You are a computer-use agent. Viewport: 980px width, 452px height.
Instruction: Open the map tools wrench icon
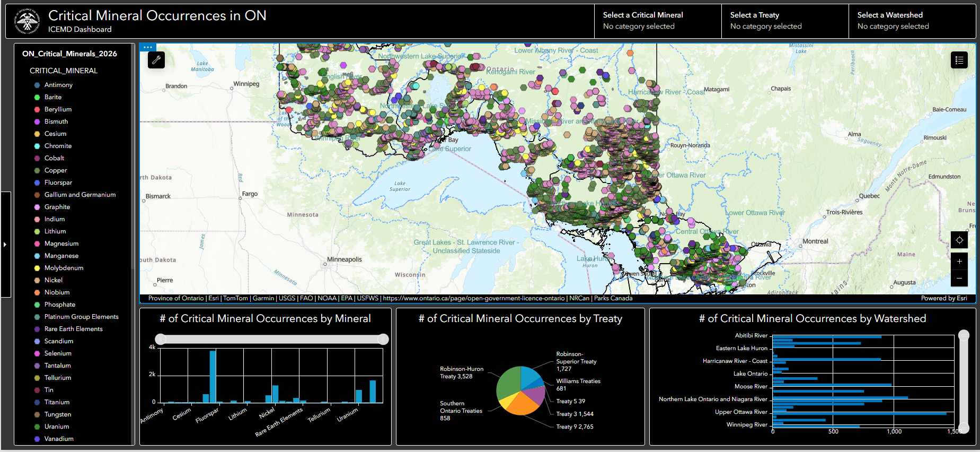pyautogui.click(x=156, y=60)
